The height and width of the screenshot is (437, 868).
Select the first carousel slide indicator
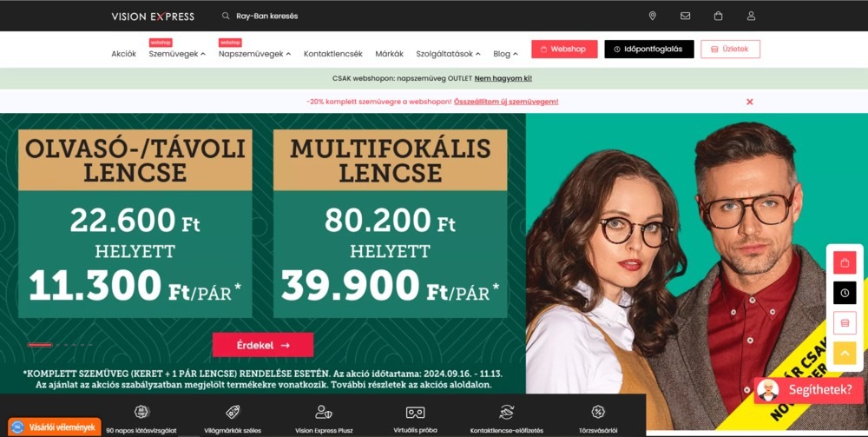click(x=40, y=345)
